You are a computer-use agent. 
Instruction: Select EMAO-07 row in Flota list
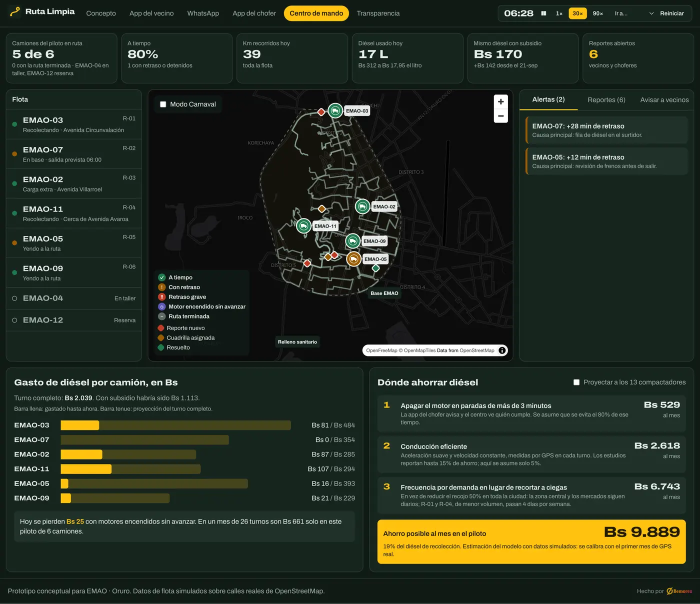click(74, 154)
